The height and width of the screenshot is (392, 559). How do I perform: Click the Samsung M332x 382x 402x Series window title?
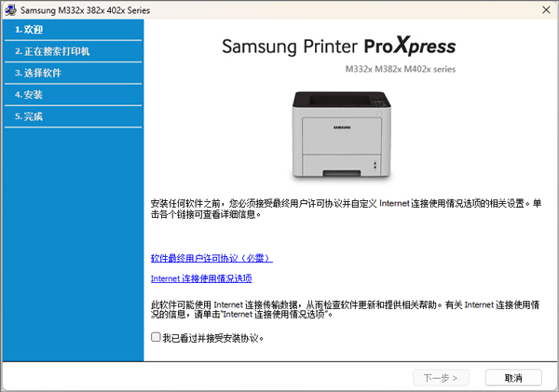click(x=85, y=10)
